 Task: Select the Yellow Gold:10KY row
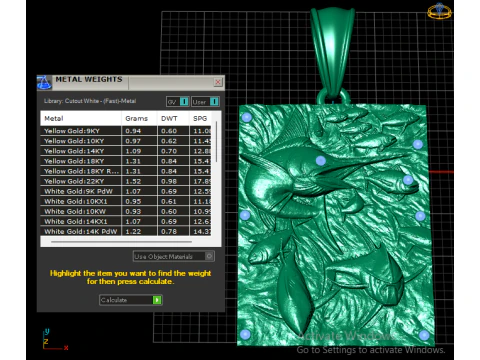pos(126,141)
